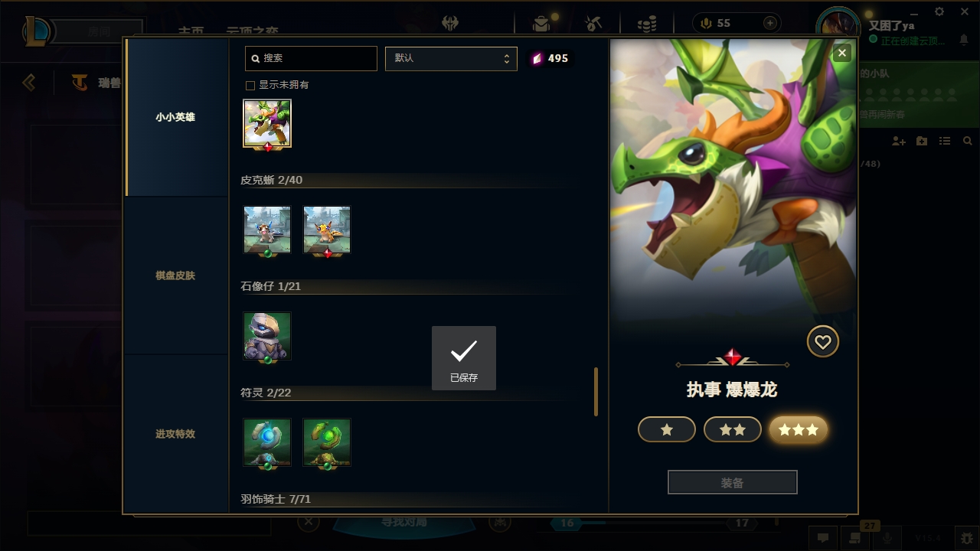
Task: Click the list scrollbar handle
Action: (x=596, y=392)
